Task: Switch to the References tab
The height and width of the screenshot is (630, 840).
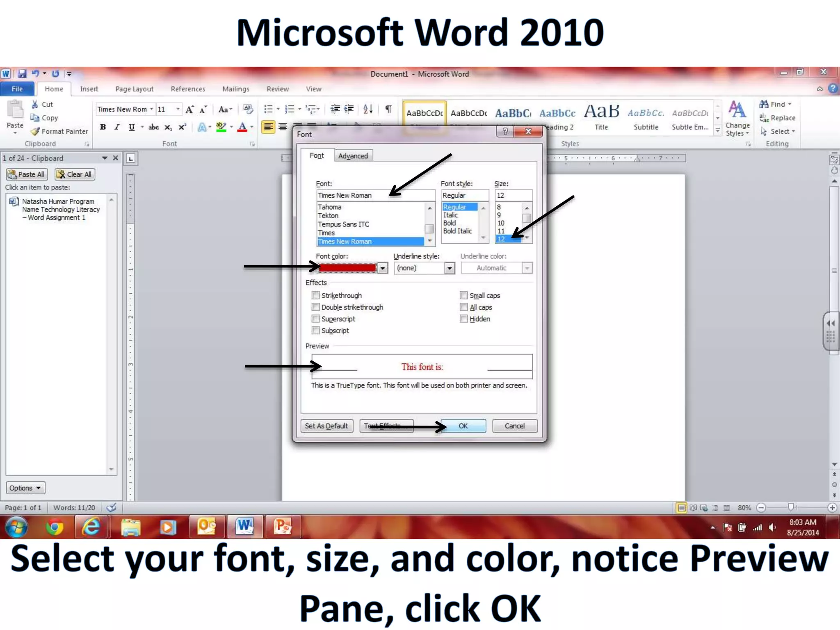Action: (x=188, y=89)
